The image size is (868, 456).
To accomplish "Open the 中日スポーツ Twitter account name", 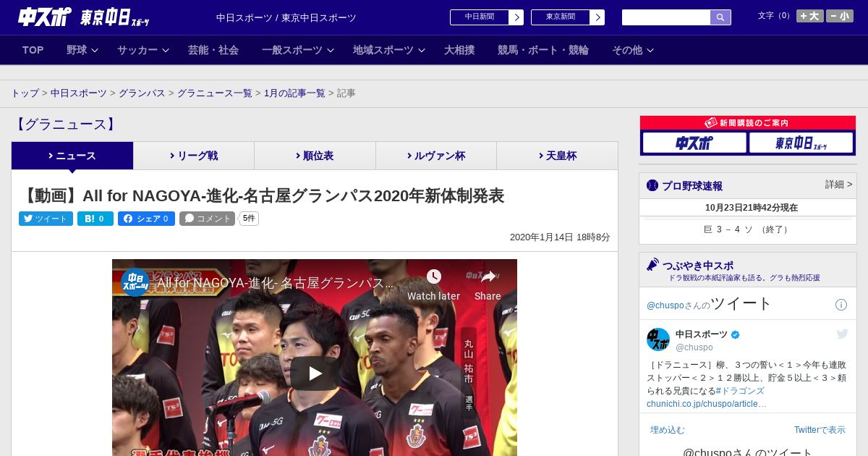I will (702, 334).
